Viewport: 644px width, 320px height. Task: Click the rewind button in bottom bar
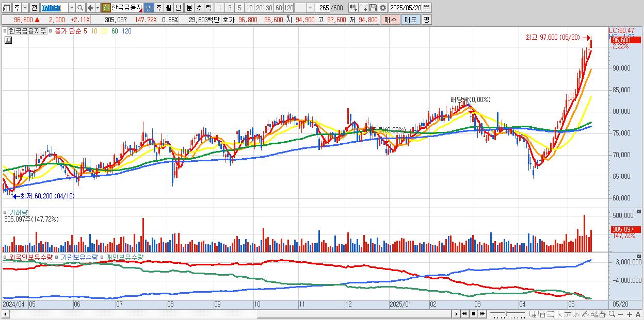click(x=464, y=314)
